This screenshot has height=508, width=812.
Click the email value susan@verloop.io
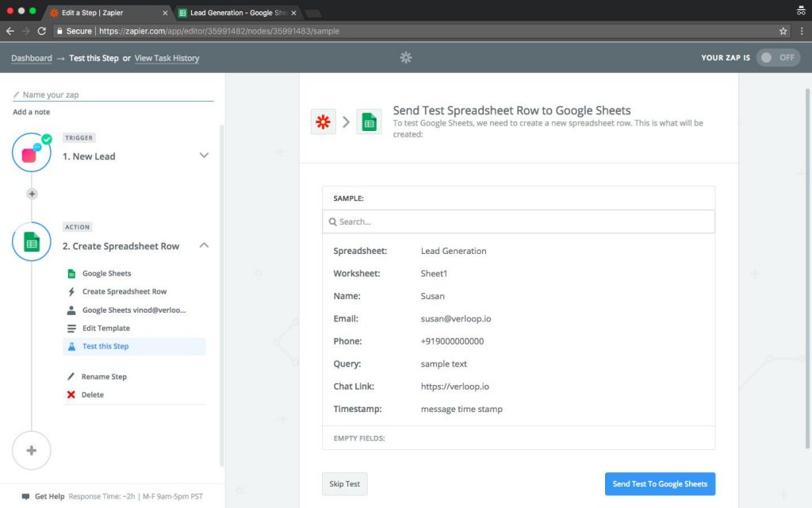pyautogui.click(x=456, y=319)
